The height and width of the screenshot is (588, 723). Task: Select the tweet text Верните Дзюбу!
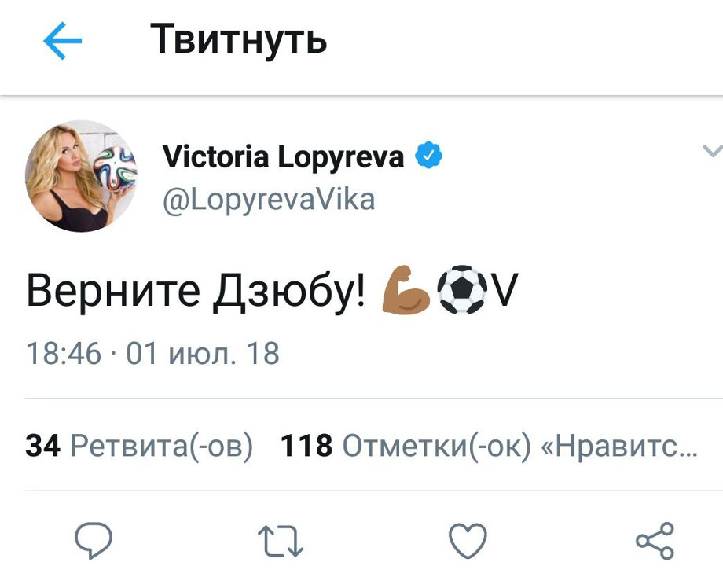(196, 292)
